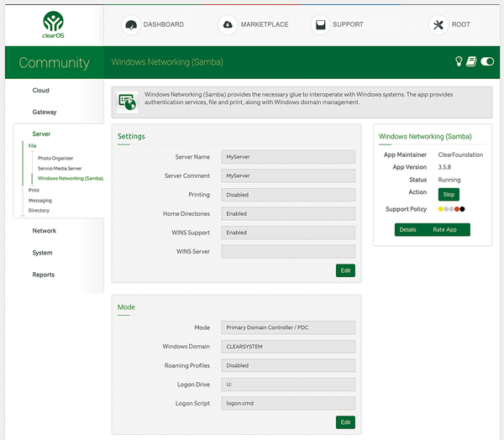Image resolution: width=504 pixels, height=440 pixels.
Task: Open the Root tools icon
Action: (x=438, y=24)
